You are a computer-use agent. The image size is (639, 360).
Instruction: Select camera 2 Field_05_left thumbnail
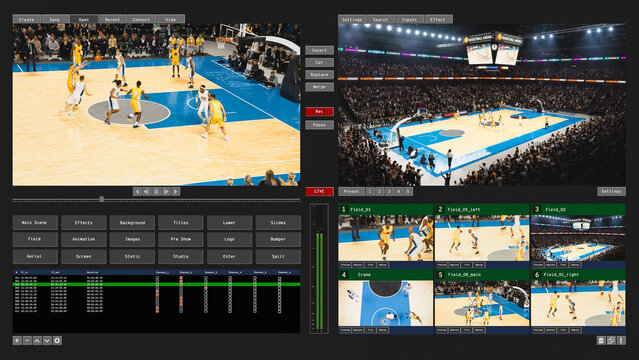pyautogui.click(x=482, y=238)
